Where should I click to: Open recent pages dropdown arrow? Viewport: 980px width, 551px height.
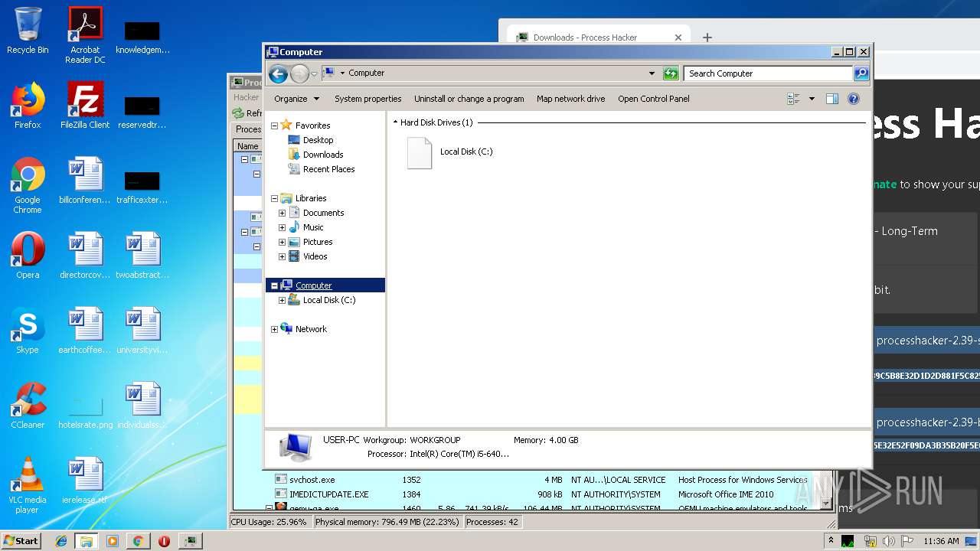click(x=314, y=74)
